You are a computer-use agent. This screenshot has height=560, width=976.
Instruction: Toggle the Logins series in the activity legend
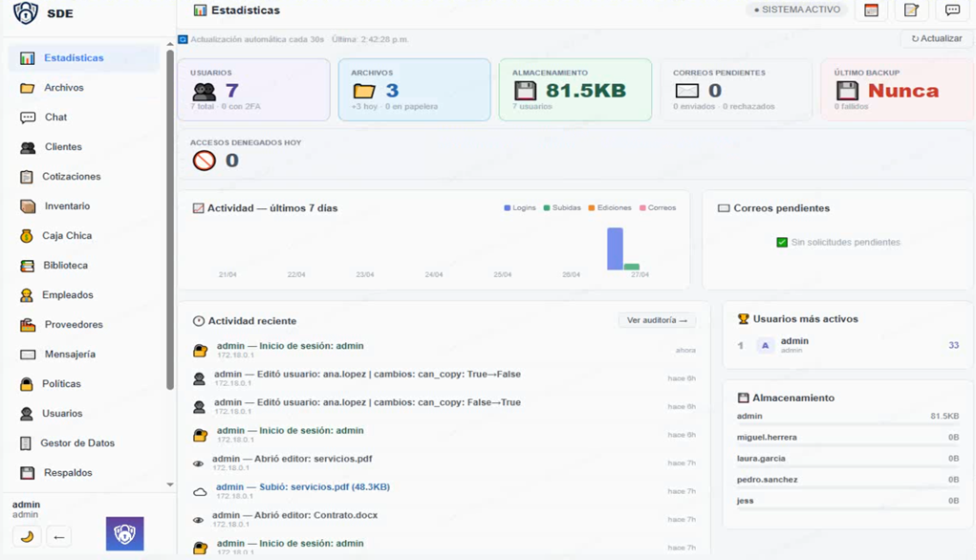pos(520,206)
